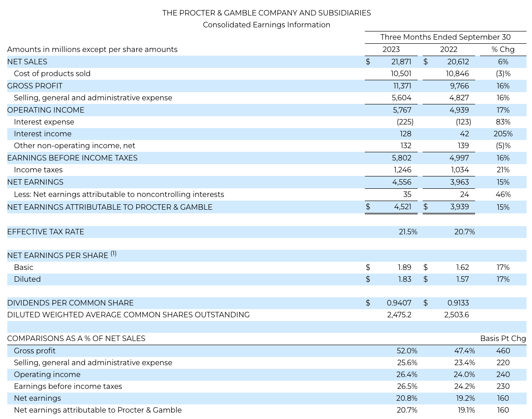
Task: Click the GROSS PROFIT row label
Action: (x=35, y=86)
